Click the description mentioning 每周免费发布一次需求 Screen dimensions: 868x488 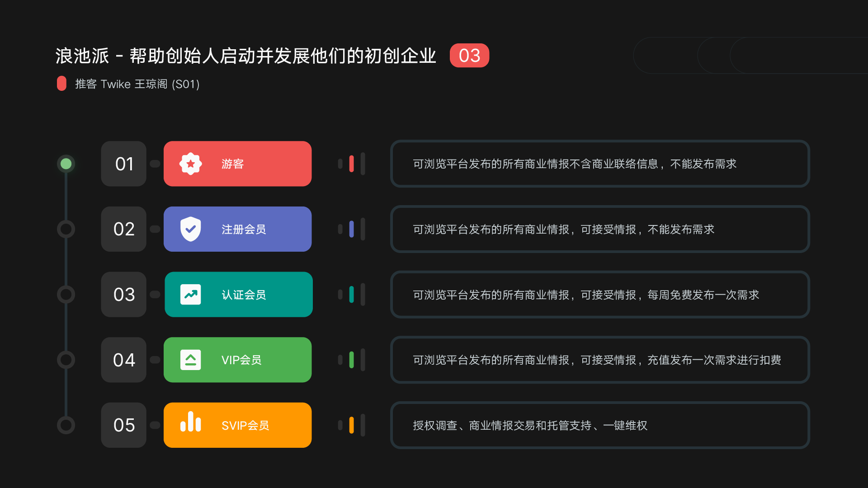pyautogui.click(x=599, y=295)
